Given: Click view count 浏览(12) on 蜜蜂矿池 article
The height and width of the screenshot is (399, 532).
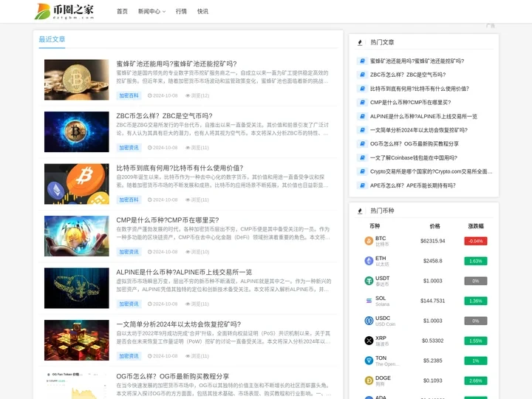Looking at the screenshot, I should [197, 95].
